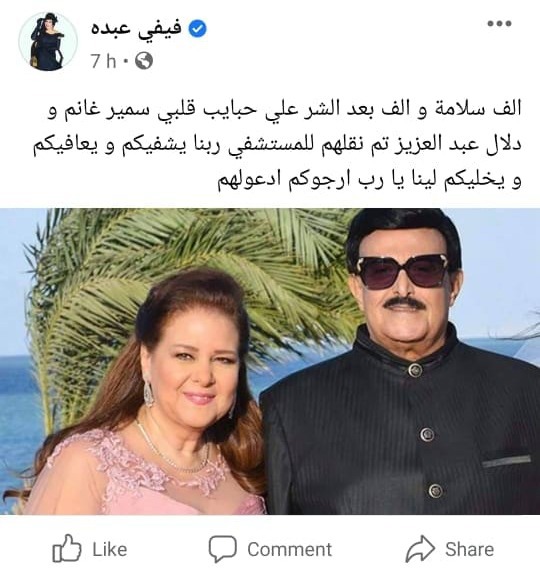
Task: Click the "Like" text label
Action: click(x=110, y=549)
